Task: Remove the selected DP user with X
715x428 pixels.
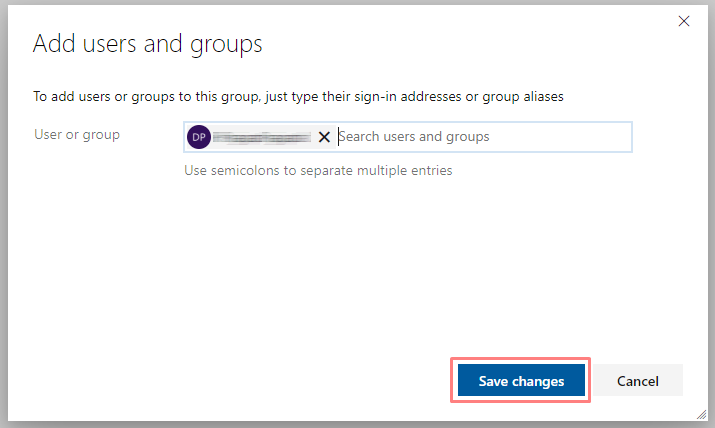Action: tap(324, 137)
